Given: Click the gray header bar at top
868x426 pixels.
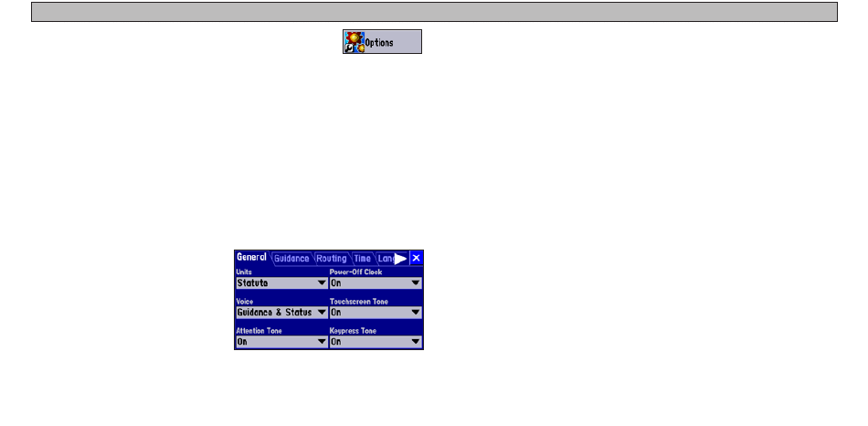Looking at the screenshot, I should tap(434, 11).
